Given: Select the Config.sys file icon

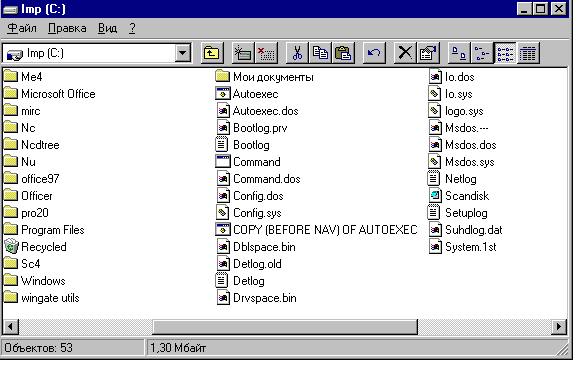Looking at the screenshot, I should (223, 213).
